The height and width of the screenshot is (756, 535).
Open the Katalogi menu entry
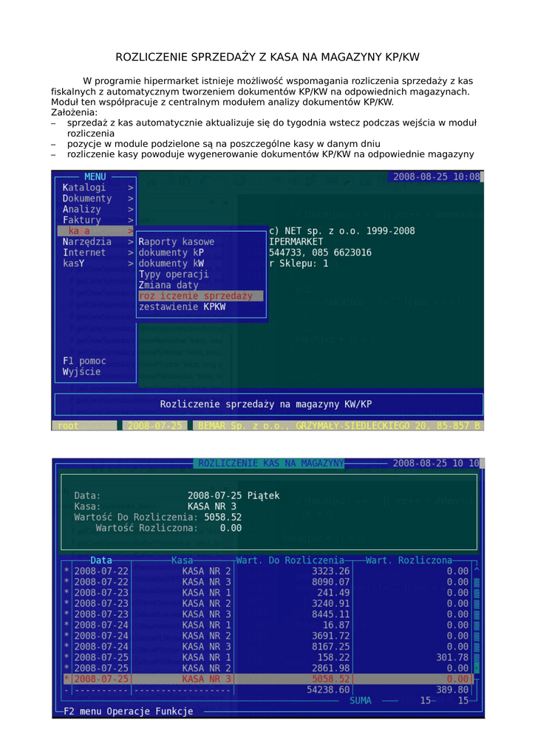(84, 188)
